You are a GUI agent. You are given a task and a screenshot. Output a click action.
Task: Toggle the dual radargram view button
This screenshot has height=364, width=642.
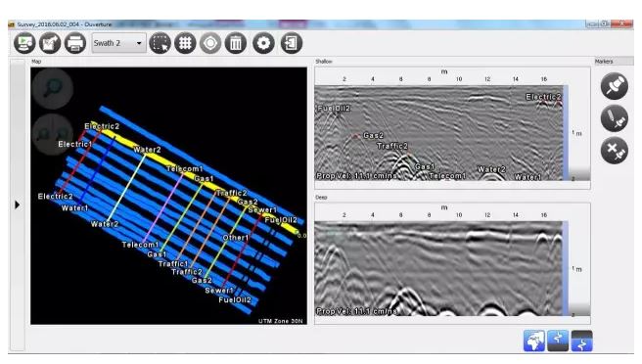tap(581, 341)
